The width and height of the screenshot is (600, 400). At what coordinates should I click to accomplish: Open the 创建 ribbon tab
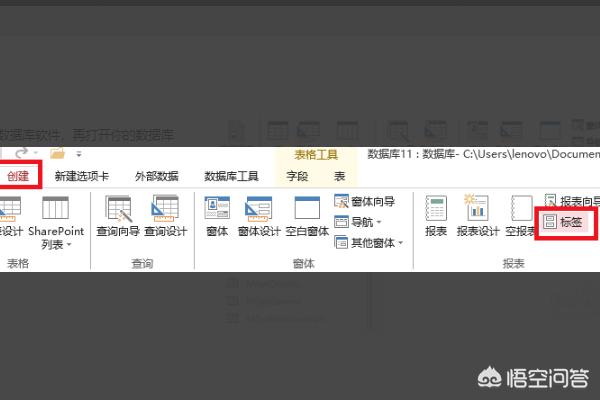point(19,176)
